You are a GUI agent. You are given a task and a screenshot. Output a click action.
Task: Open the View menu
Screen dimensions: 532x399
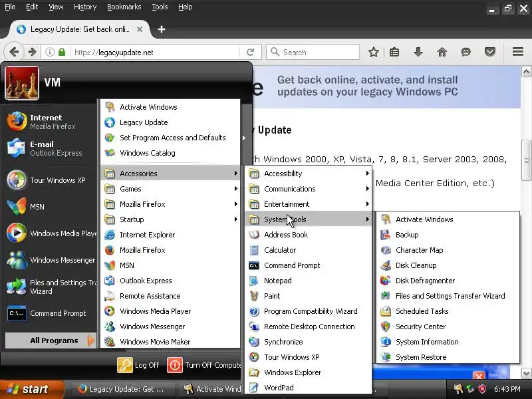[56, 7]
